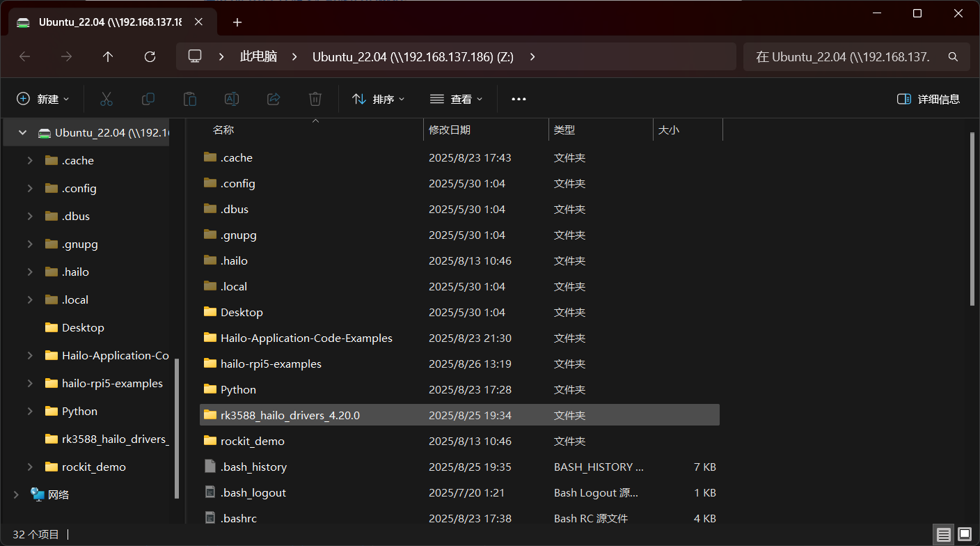Click the Up one level arrow icon
Viewport: 980px width, 546px height.
pyautogui.click(x=107, y=56)
